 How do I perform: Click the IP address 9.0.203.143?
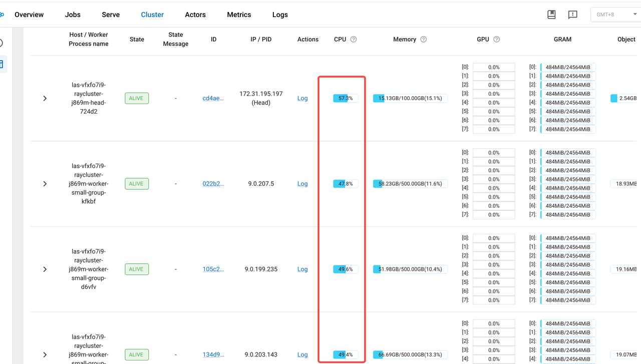click(x=261, y=354)
